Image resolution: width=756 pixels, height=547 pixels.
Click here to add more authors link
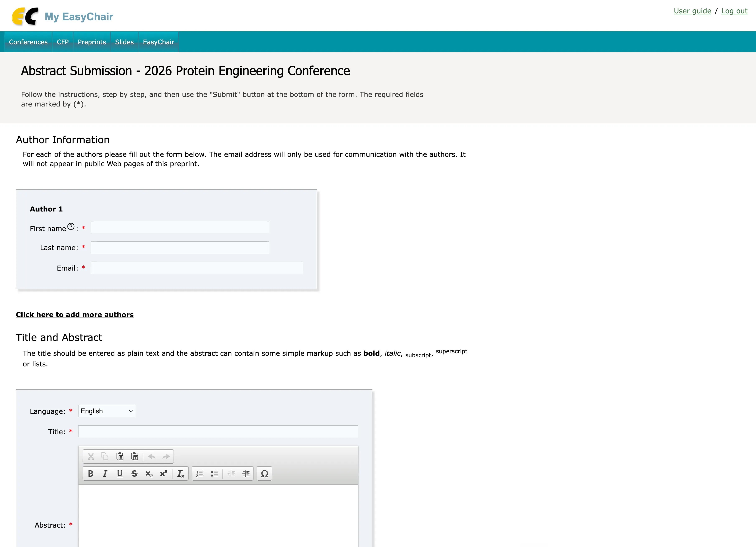point(75,315)
